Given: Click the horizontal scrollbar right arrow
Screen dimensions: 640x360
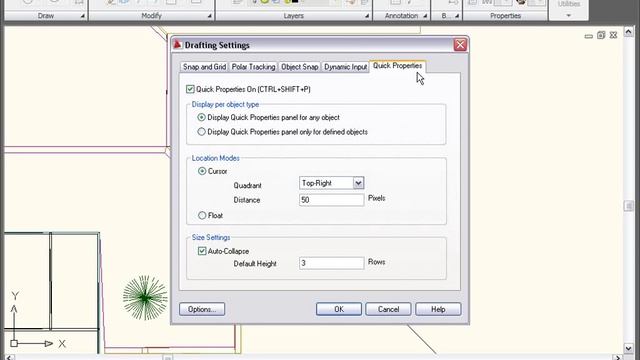Looking at the screenshot, I should (618, 358).
